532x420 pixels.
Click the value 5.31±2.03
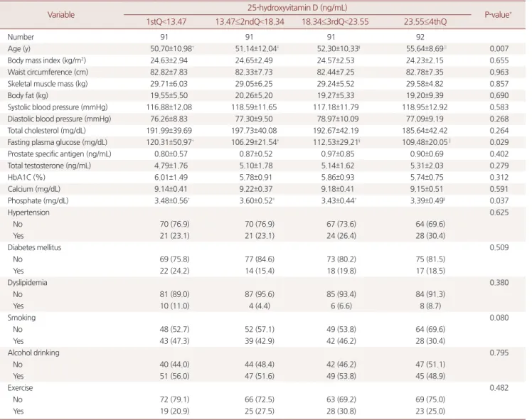click(x=427, y=166)
